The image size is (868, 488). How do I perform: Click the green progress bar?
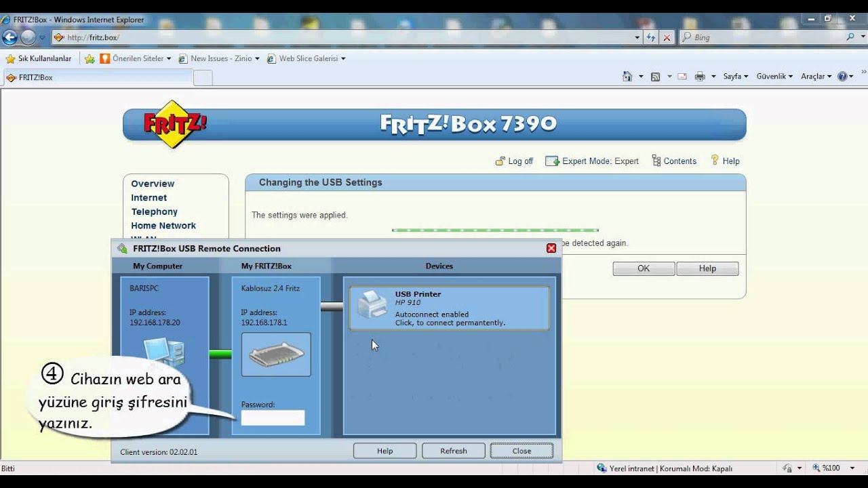(495, 230)
